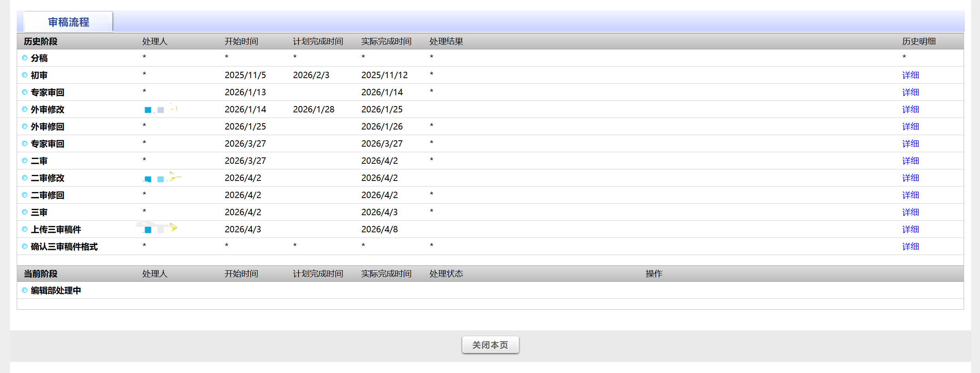This screenshot has height=373, width=980.
Task: Click the start date 2025/11/5
Action: [245, 75]
